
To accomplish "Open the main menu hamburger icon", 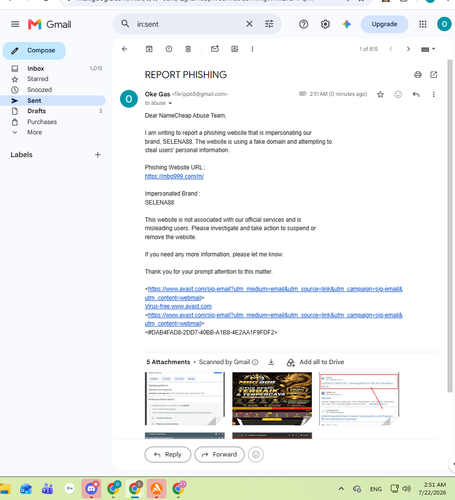I will pyautogui.click(x=15, y=24).
